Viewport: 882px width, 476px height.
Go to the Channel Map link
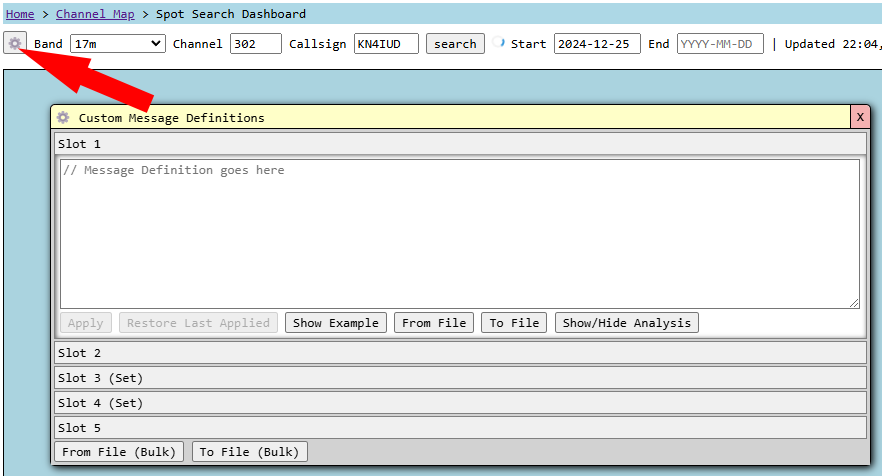click(x=95, y=14)
